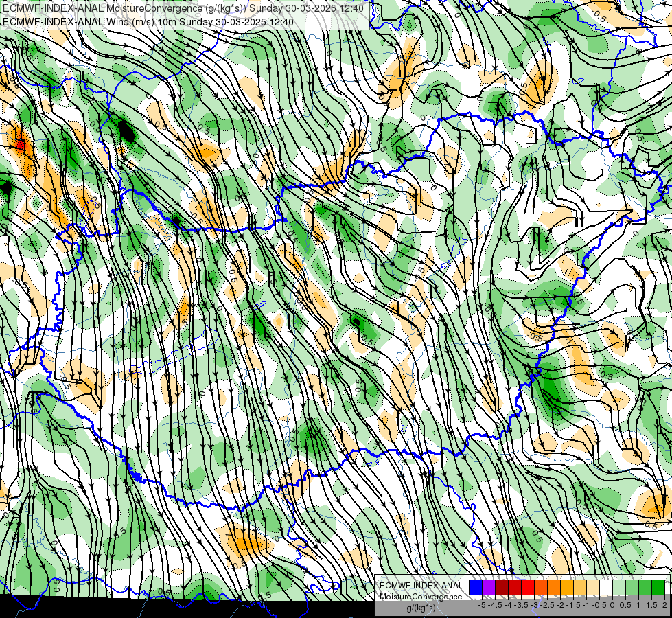Select the white legend swatch left of 0
Viewport: 672px width, 618px height.
[x=606, y=587]
